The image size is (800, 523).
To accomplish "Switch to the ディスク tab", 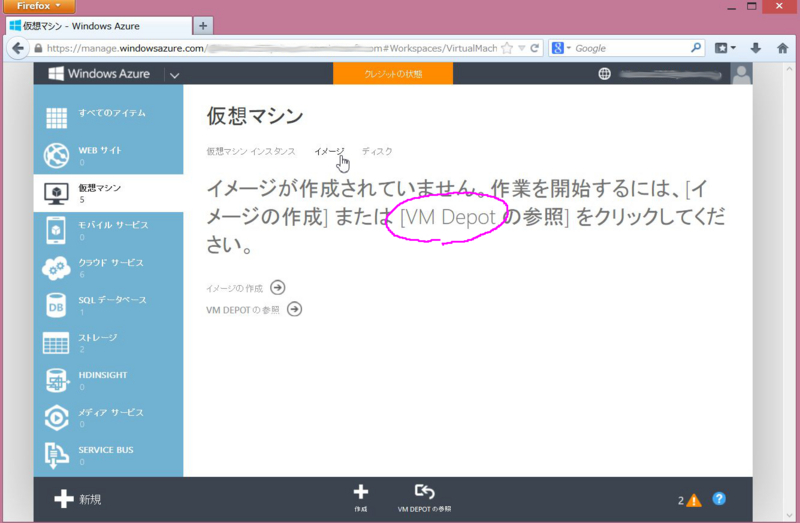I will [377, 152].
